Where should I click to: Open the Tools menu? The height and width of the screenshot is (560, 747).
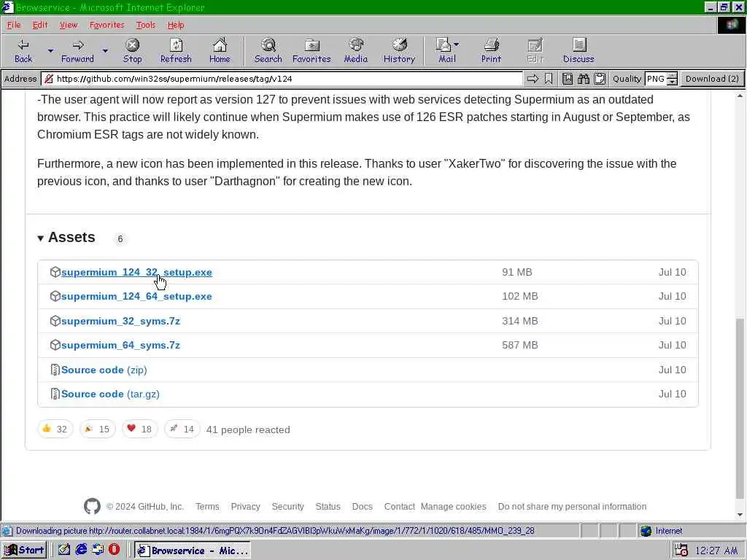click(x=146, y=25)
